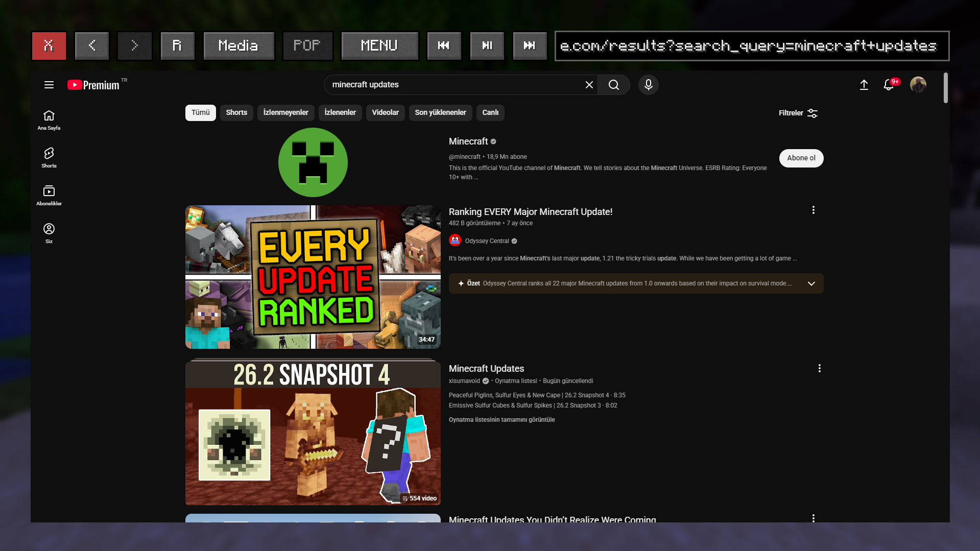980x551 pixels.
Task: Open the Minecraft Updates playlist title
Action: [x=487, y=369]
